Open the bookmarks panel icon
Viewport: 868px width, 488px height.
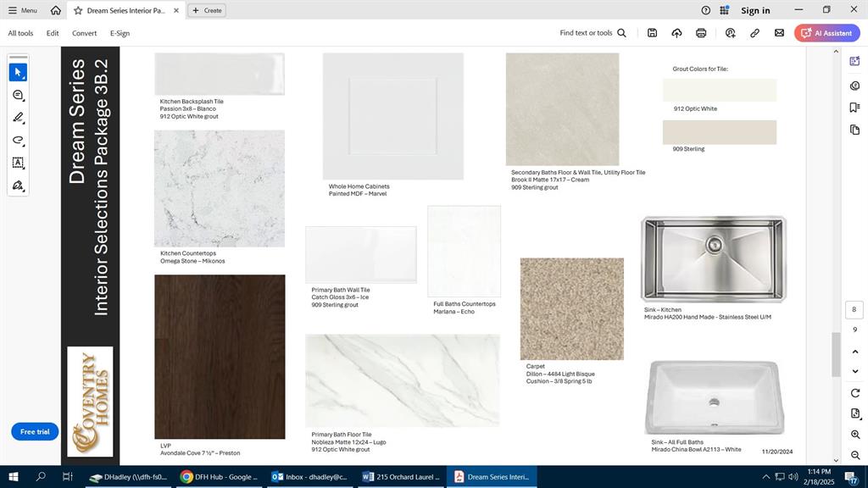(x=854, y=108)
